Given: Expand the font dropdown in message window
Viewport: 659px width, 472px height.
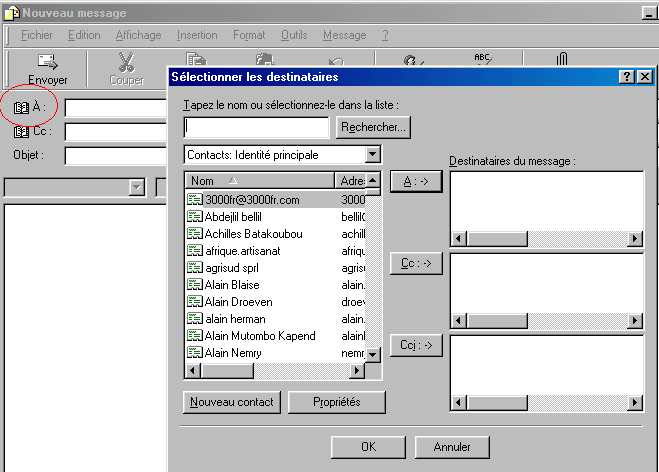Looking at the screenshot, I should (x=137, y=187).
